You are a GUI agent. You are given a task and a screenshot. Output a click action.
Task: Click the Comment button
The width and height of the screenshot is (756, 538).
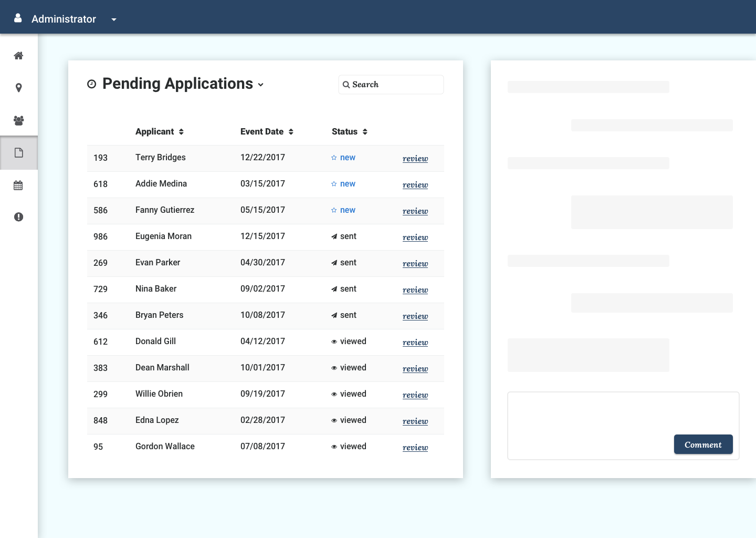coord(703,444)
